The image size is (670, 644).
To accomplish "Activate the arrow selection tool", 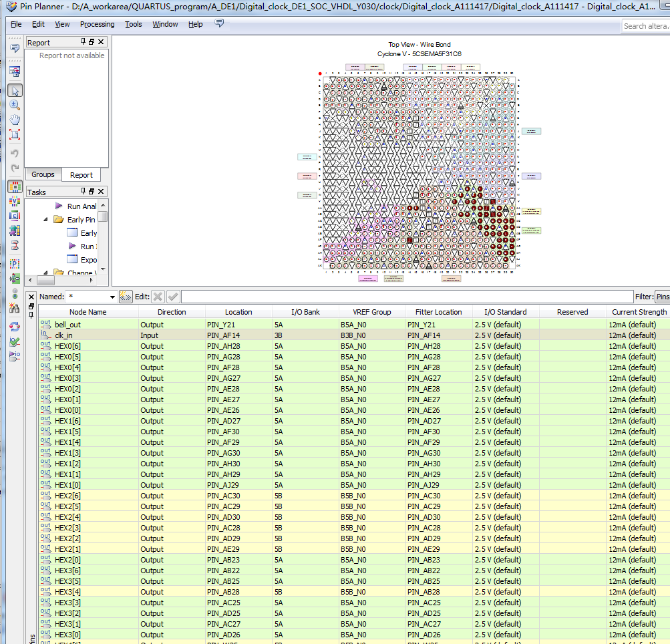I will coord(15,91).
